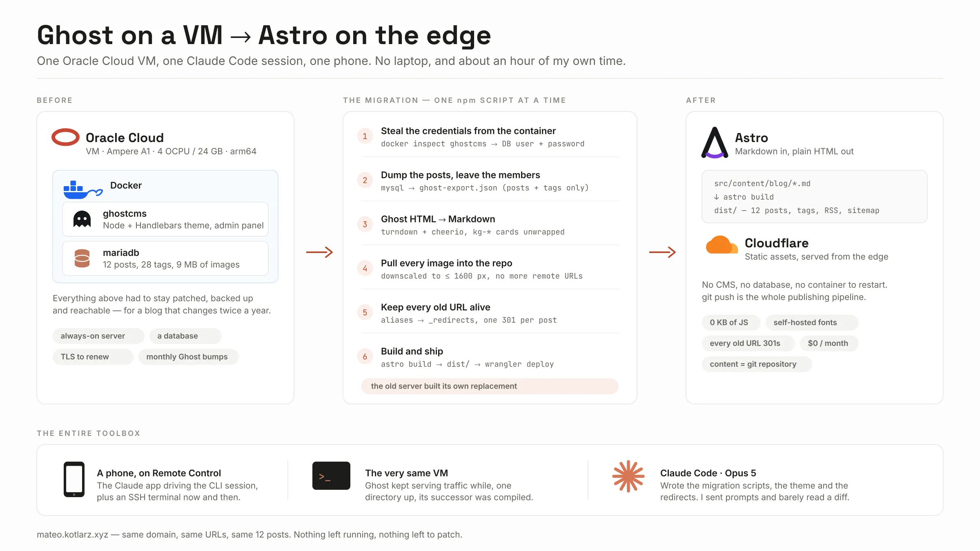Click step 6 Build and ship badge
The width and height of the screenshot is (980, 551).
tap(365, 357)
